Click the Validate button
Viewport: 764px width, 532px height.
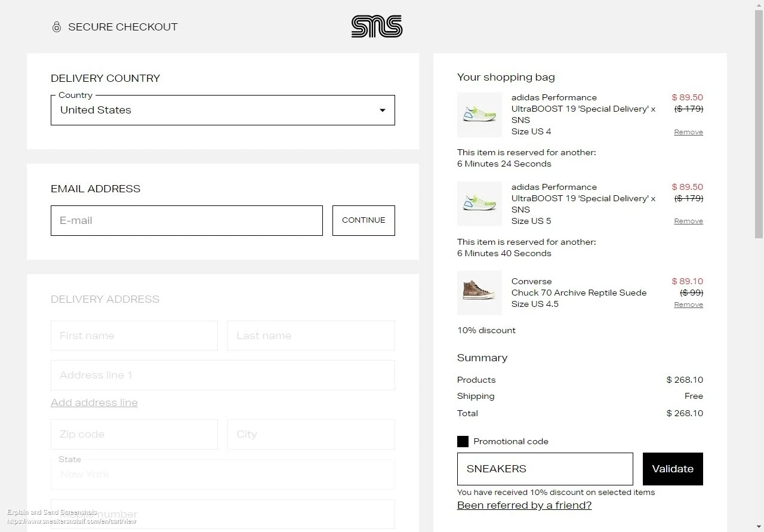coord(673,469)
